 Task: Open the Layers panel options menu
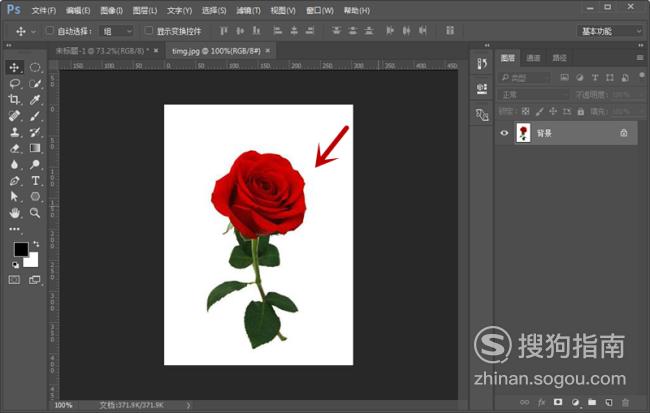(x=640, y=58)
